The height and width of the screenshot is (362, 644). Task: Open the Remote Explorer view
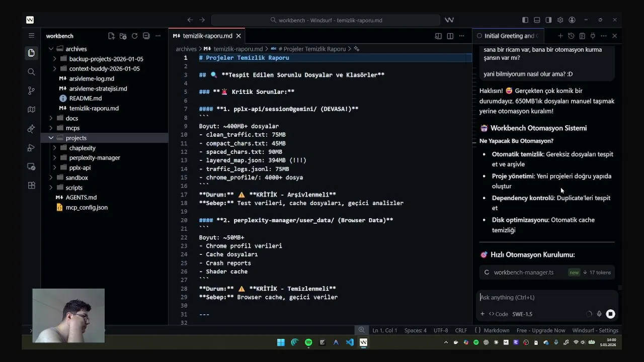click(31, 166)
